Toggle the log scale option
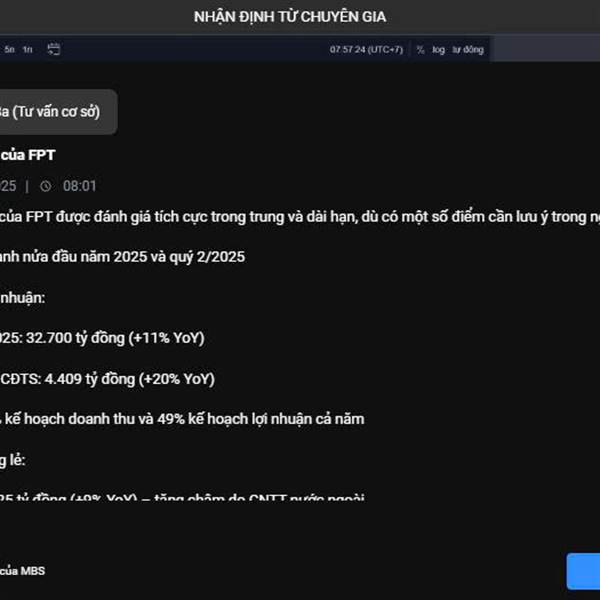 [x=439, y=50]
